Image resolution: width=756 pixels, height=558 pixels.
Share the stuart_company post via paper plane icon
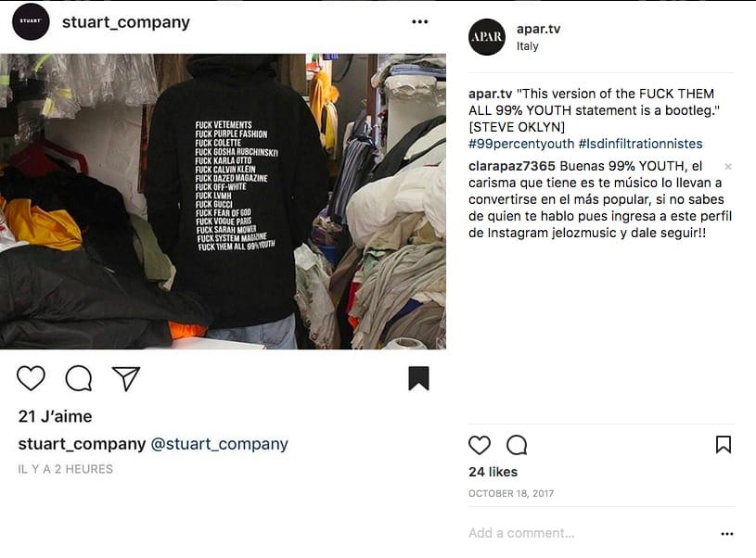(126, 378)
